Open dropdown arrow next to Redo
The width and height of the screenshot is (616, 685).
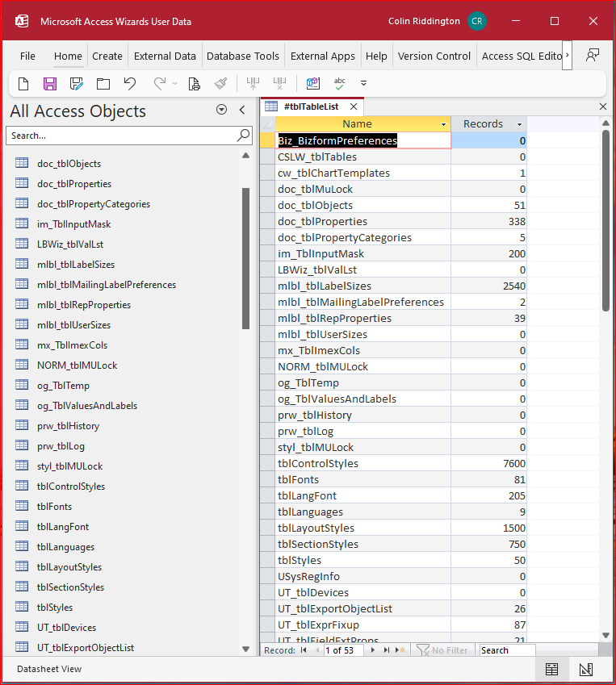tap(174, 83)
